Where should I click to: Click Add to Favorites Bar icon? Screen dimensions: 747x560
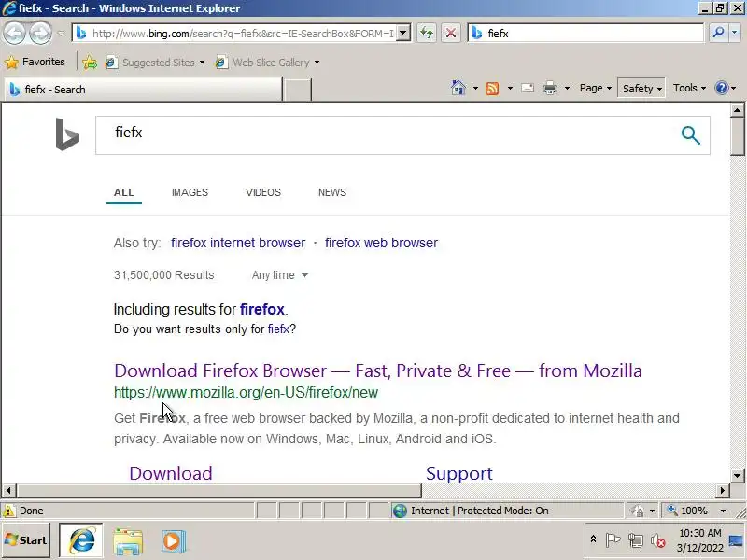(90, 63)
